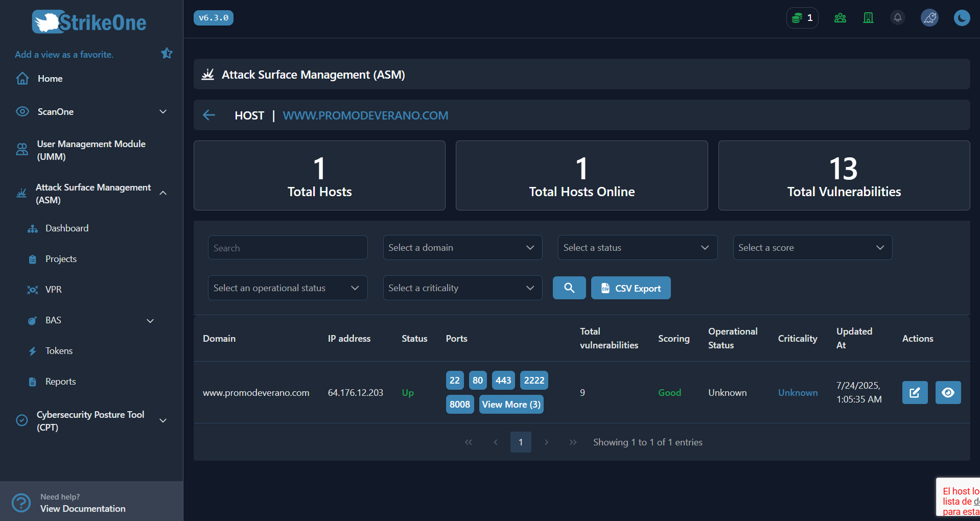Click port 443 badge

click(503, 381)
